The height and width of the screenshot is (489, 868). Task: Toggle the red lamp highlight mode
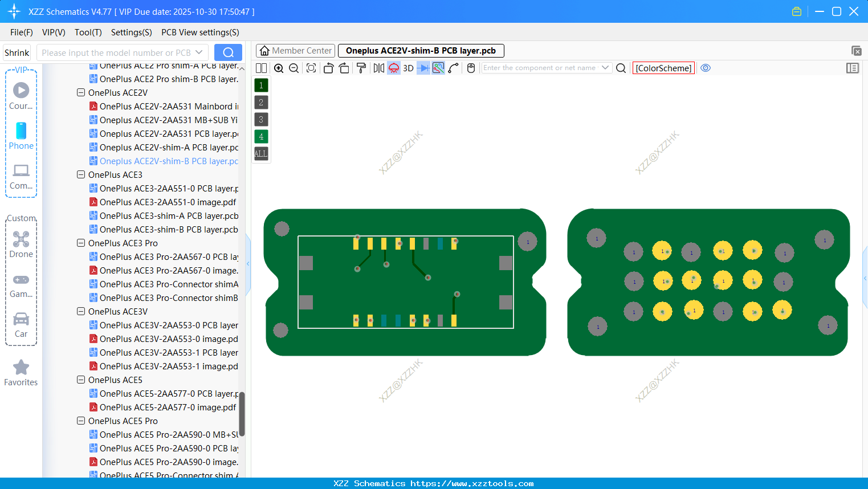tap(393, 68)
